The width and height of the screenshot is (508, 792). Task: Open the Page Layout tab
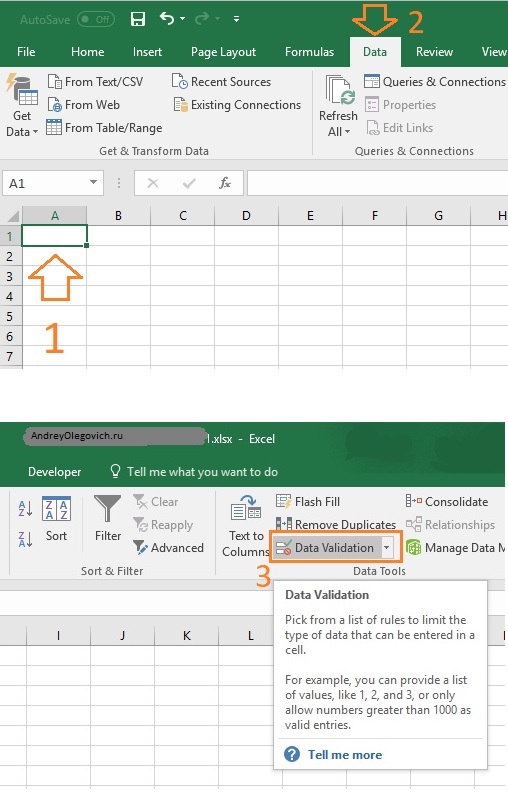pos(223,52)
